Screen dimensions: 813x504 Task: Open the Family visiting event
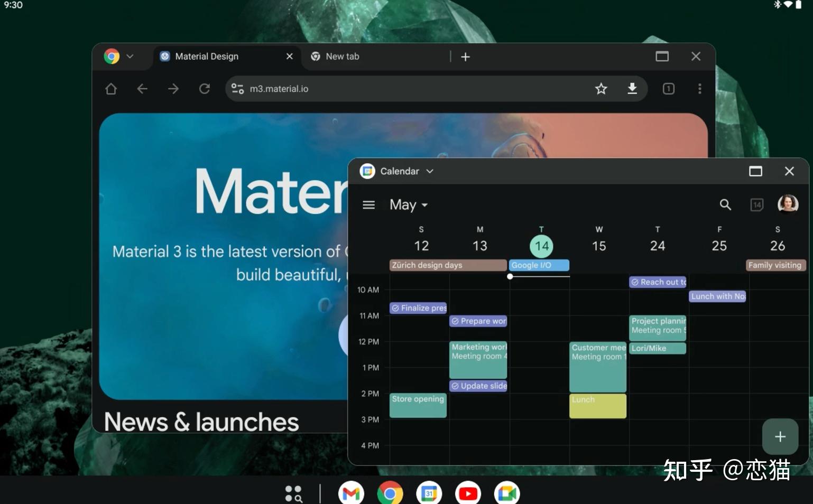(775, 265)
